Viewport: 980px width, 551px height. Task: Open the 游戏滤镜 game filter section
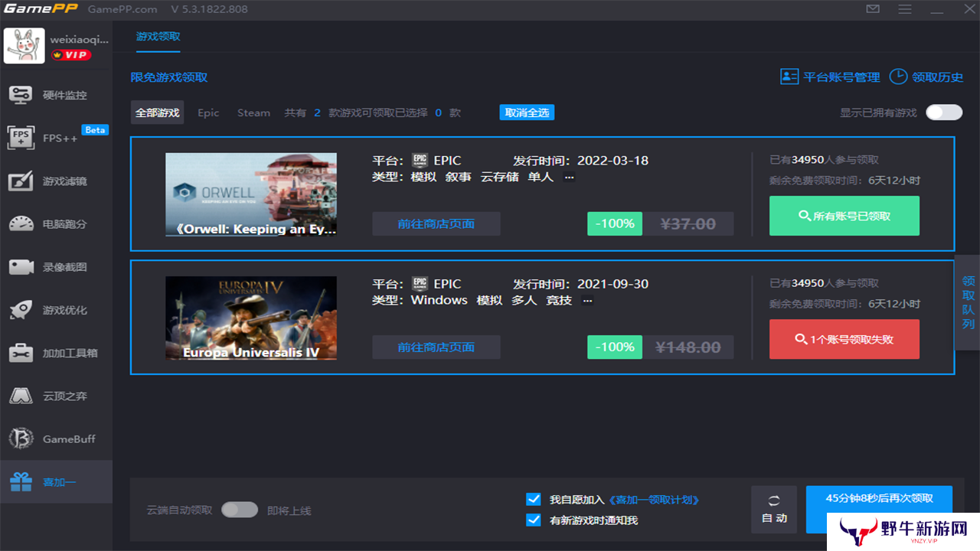click(56, 181)
